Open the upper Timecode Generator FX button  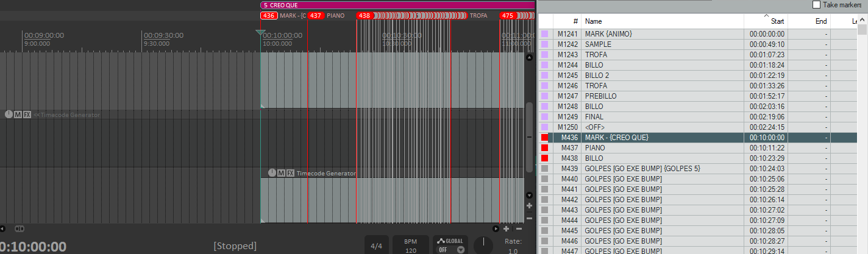click(x=27, y=115)
